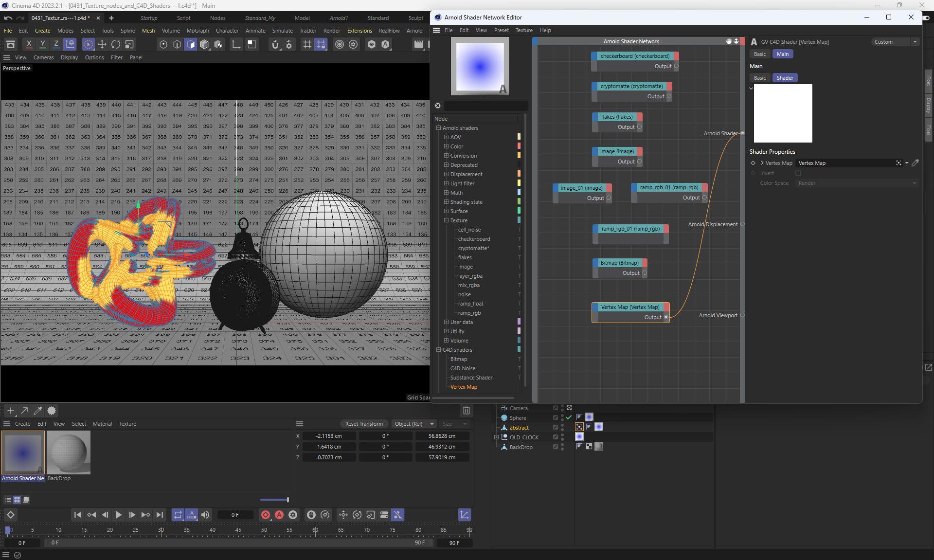Open the MoGraph menu
The height and width of the screenshot is (560, 934).
[x=198, y=31]
